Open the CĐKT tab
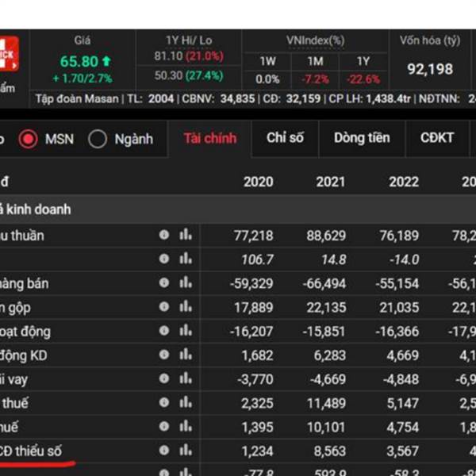Viewport: 476px width, 476px height. pyautogui.click(x=437, y=138)
